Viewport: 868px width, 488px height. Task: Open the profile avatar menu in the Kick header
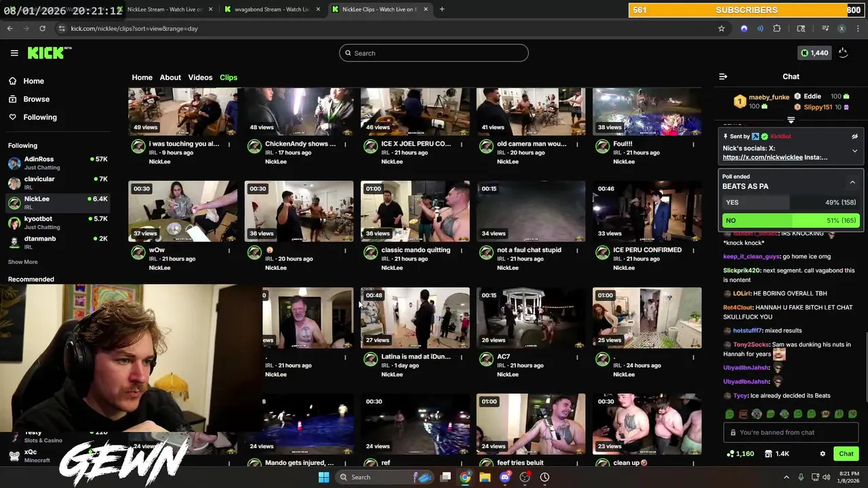tap(843, 53)
